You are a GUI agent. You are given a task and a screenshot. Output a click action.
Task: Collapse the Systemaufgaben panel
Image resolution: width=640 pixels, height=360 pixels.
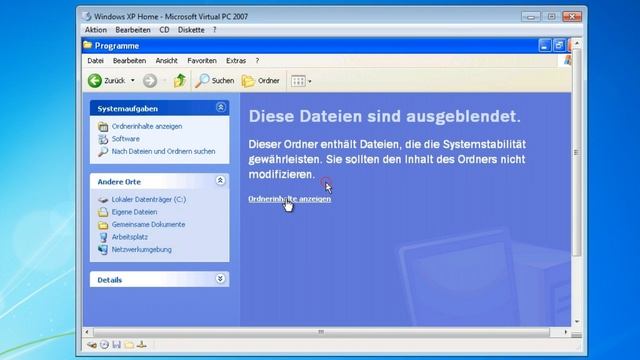(x=220, y=107)
